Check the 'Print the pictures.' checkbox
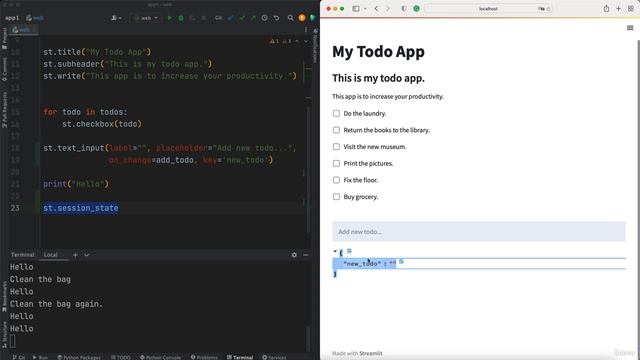This screenshot has width=640, height=360. (x=336, y=164)
